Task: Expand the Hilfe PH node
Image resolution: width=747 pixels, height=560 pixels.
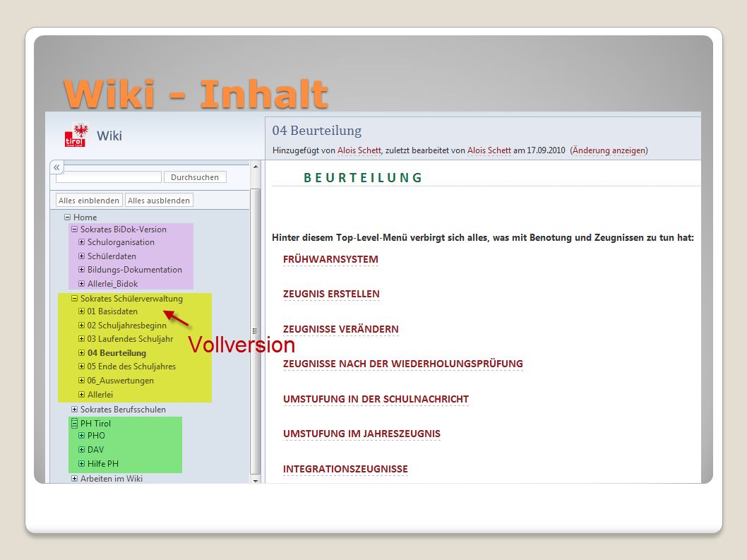Action: 81,464
